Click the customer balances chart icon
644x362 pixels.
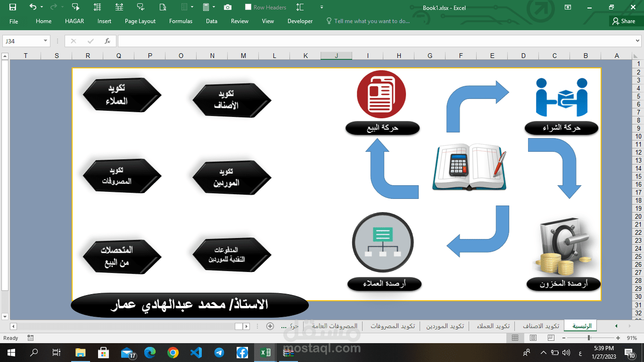point(383,242)
